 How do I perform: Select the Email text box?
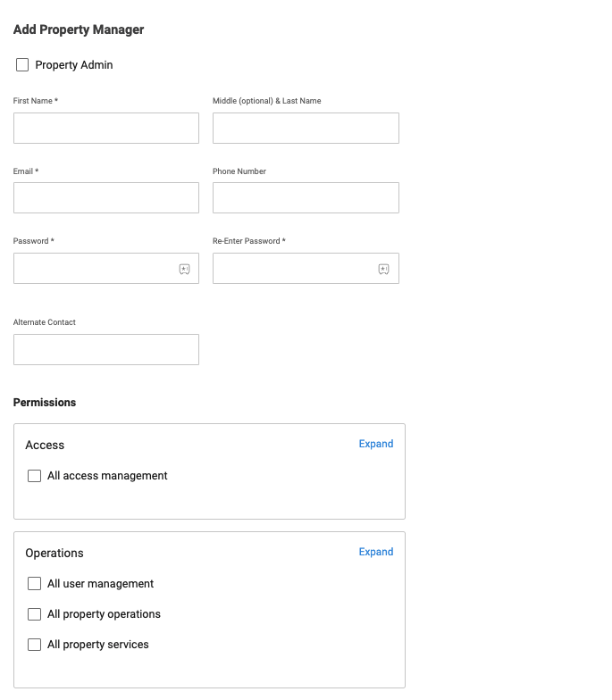pyautogui.click(x=105, y=198)
